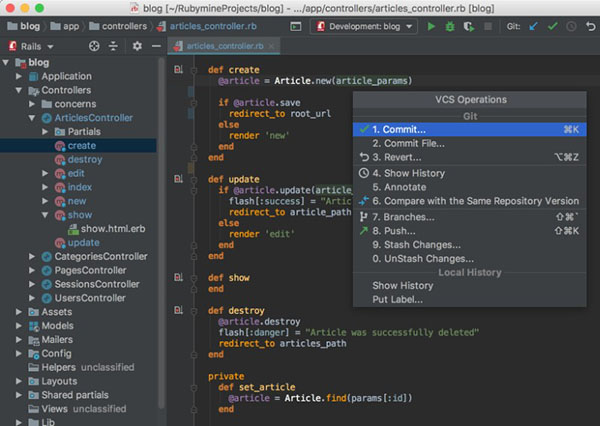Choose Put Label... under Local History
Screen dimensions: 600x426
[x=470, y=299]
